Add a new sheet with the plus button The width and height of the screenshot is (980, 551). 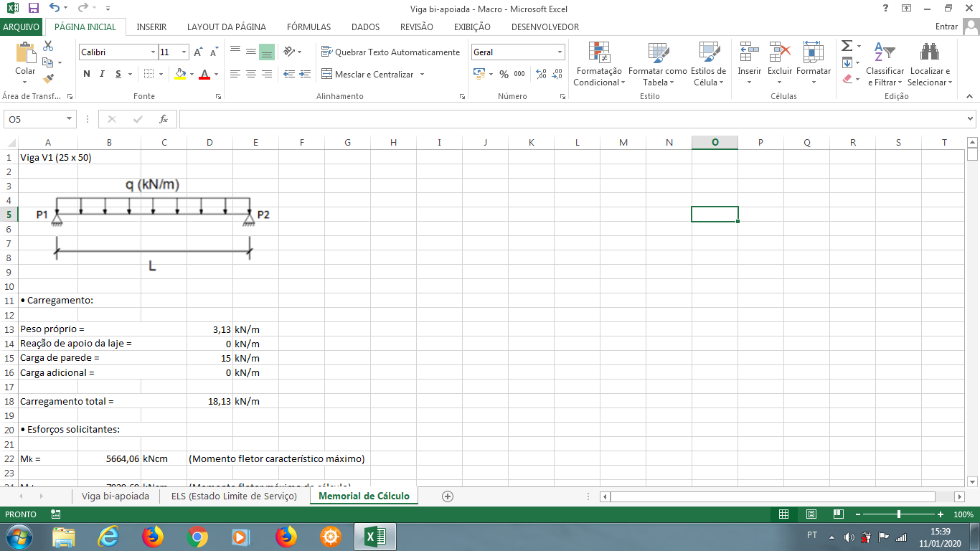pyautogui.click(x=448, y=496)
